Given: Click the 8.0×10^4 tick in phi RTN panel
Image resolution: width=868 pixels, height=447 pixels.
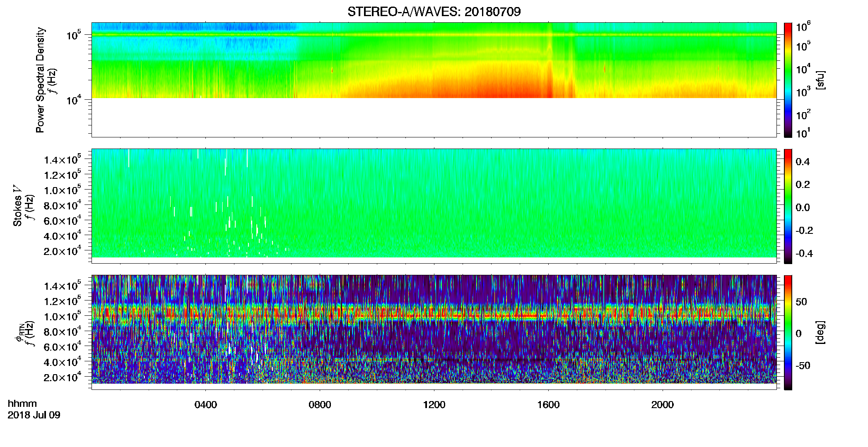Looking at the screenshot, I should pyautogui.click(x=63, y=331).
